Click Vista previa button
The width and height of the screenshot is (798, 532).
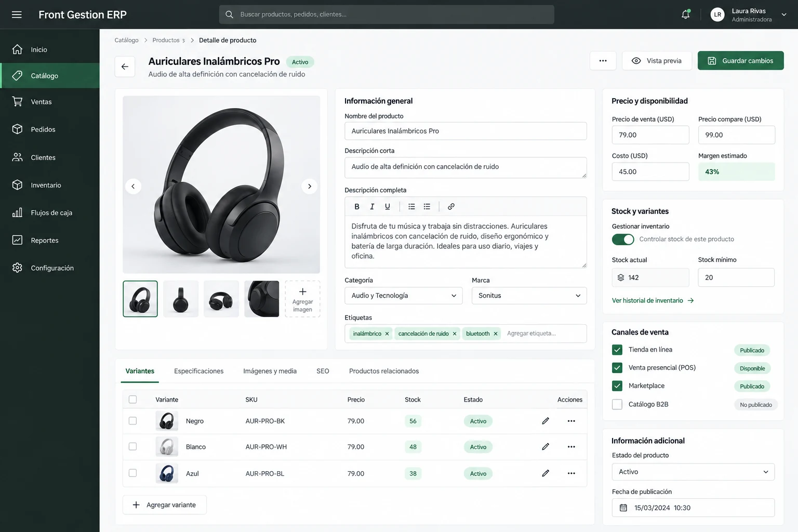pos(657,61)
